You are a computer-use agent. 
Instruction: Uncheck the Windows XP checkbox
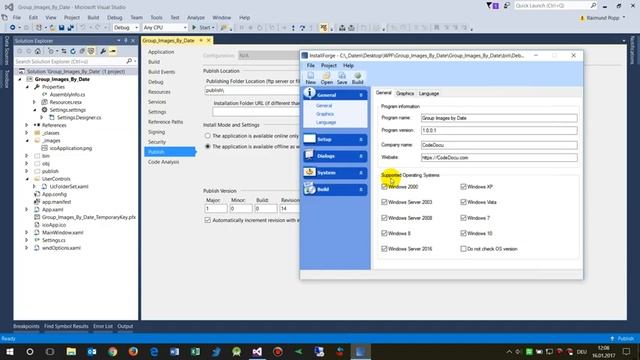point(463,187)
